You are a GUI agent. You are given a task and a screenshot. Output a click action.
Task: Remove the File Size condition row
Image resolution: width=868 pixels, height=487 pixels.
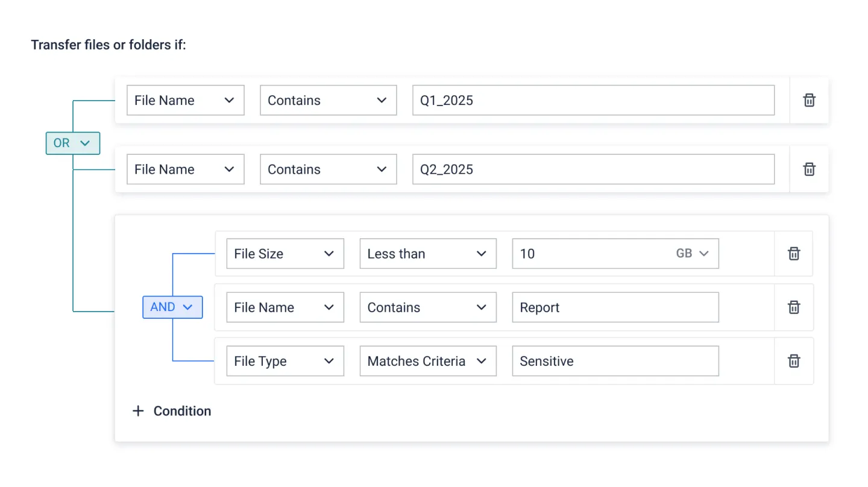click(794, 254)
